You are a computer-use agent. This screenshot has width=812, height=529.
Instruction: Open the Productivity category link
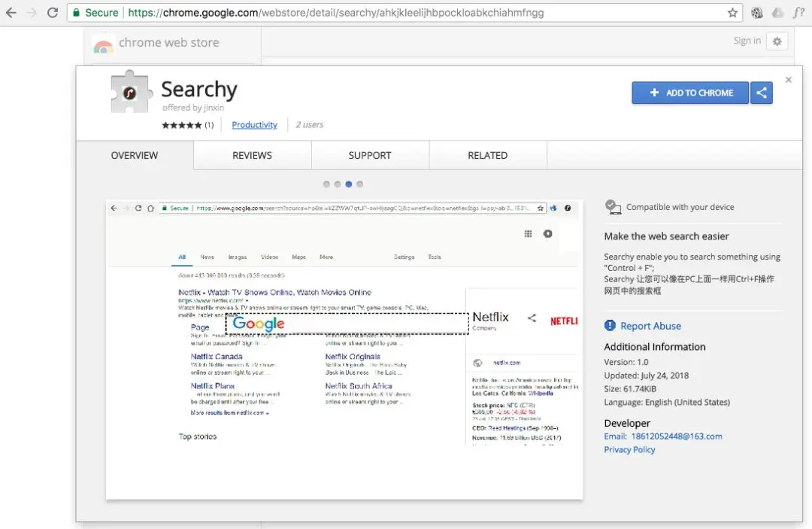click(254, 125)
